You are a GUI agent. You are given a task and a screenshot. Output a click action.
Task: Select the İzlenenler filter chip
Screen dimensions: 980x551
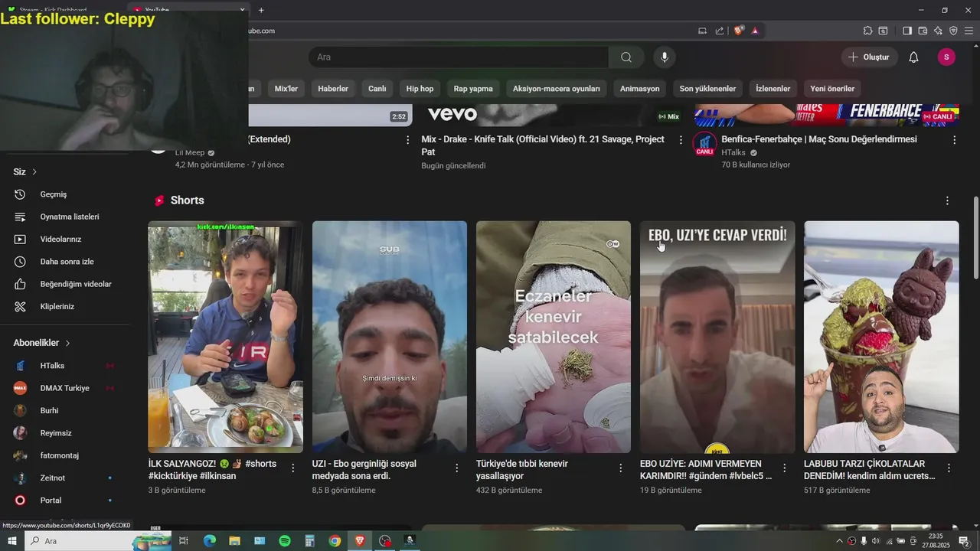pyautogui.click(x=773, y=89)
